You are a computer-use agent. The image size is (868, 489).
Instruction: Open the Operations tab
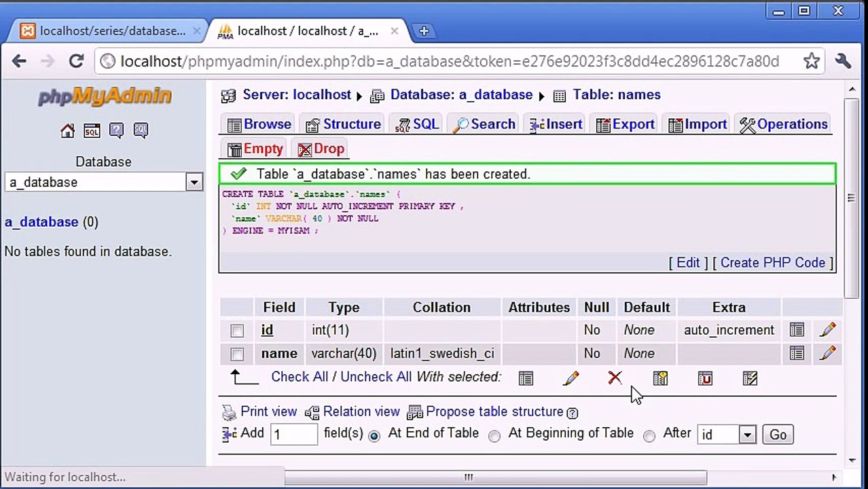[784, 124]
